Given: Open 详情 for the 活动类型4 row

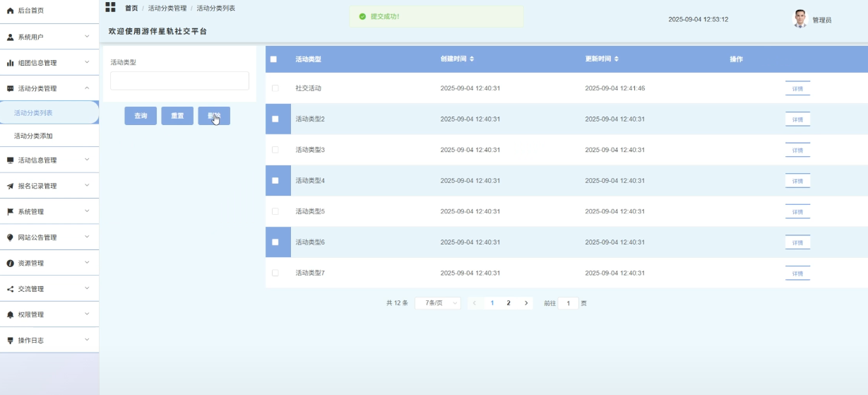Looking at the screenshot, I should 797,181.
